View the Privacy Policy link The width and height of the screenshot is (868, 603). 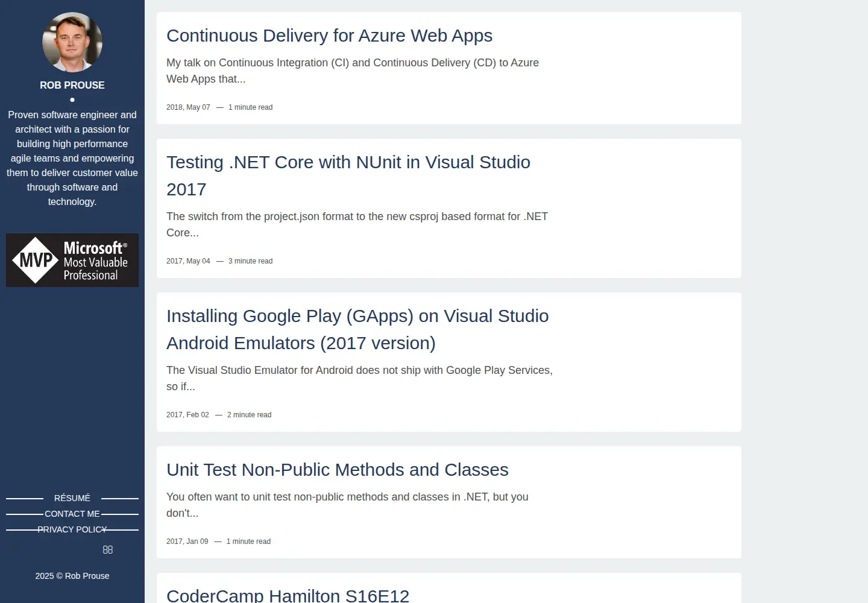(72, 529)
